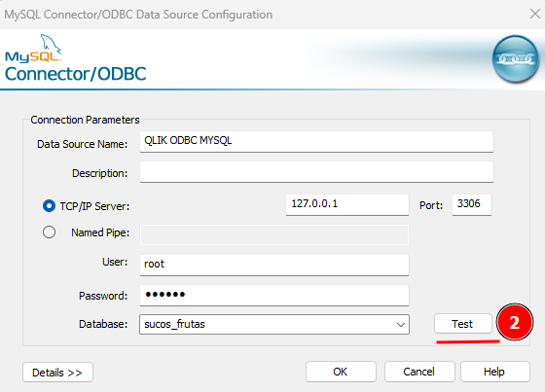The height and width of the screenshot is (392, 545).
Task: Open the Database dropdown arrow
Action: [400, 325]
